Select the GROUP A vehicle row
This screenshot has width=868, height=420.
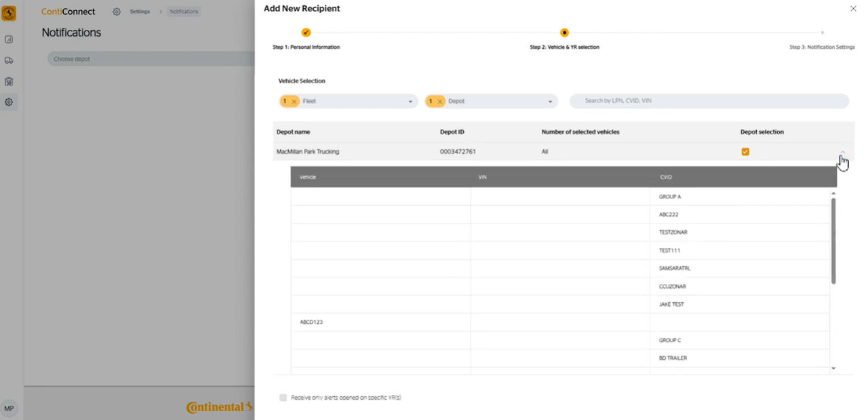click(x=561, y=196)
